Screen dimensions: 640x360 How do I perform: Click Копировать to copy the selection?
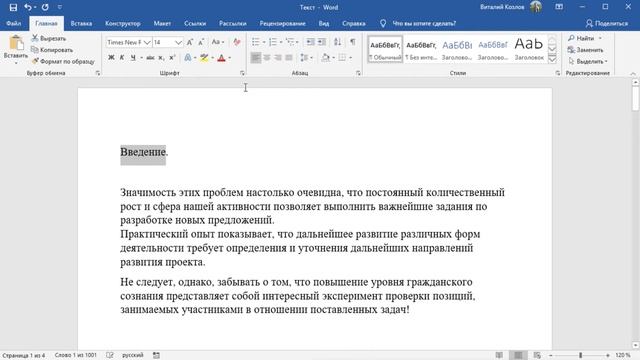click(x=52, y=50)
